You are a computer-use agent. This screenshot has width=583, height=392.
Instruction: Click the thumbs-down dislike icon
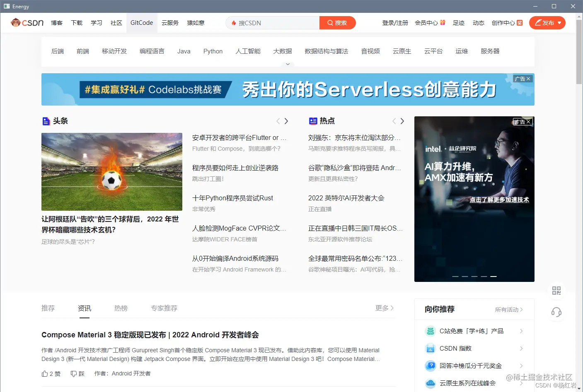(74, 373)
